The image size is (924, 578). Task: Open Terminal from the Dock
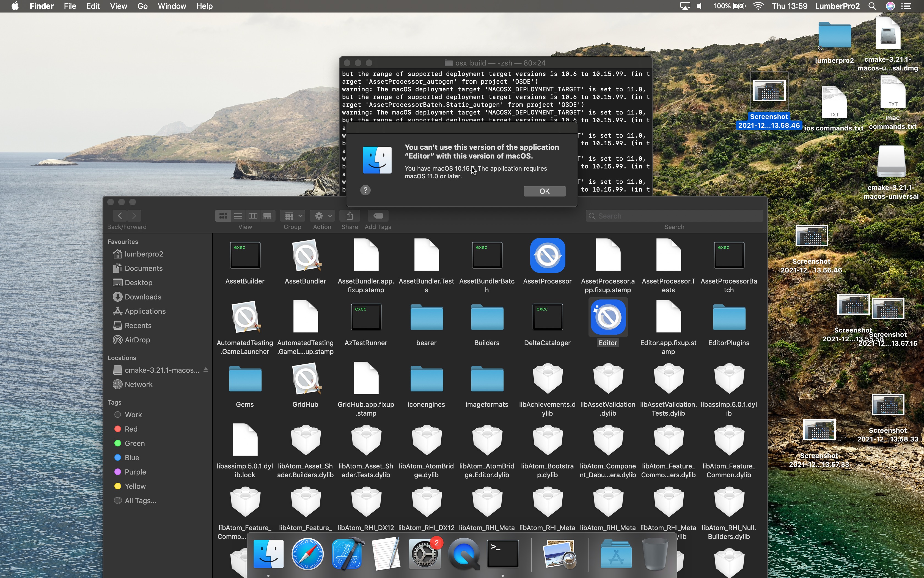pyautogui.click(x=502, y=554)
